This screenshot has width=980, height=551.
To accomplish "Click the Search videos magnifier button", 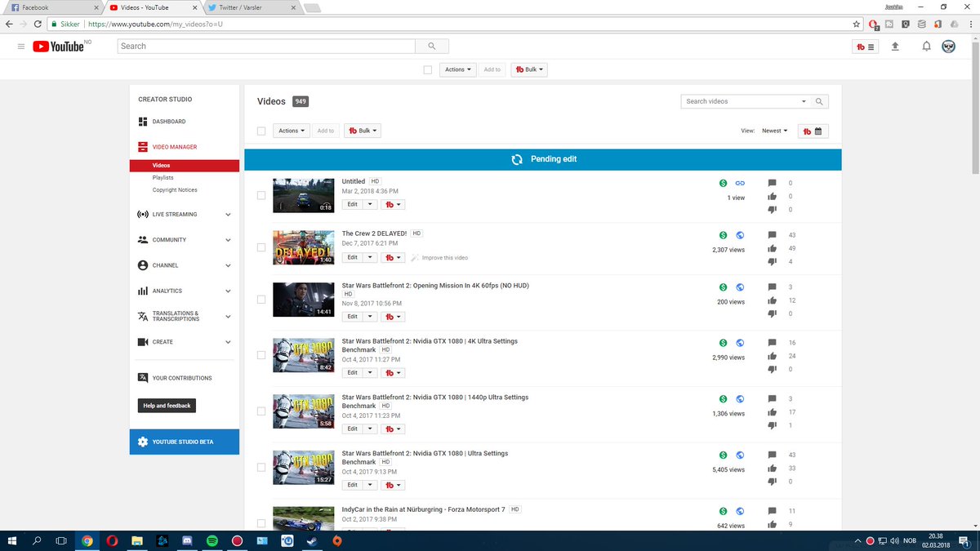I will pos(821,101).
